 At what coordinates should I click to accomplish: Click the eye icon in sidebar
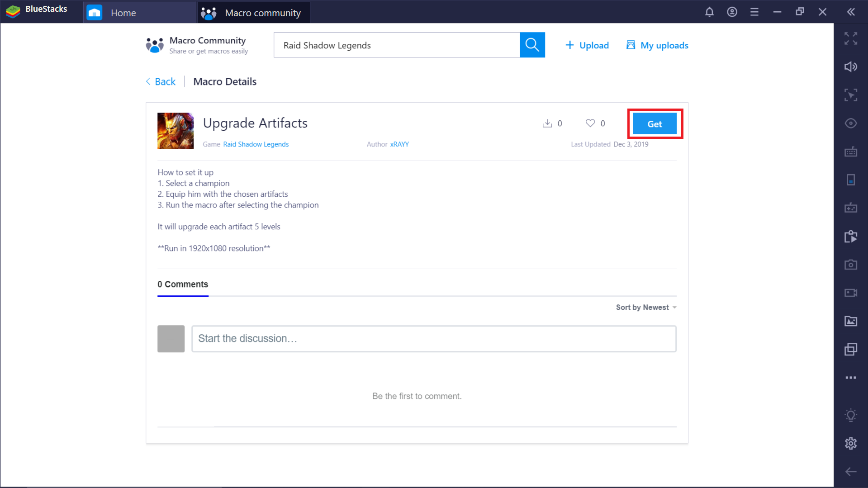[851, 123]
